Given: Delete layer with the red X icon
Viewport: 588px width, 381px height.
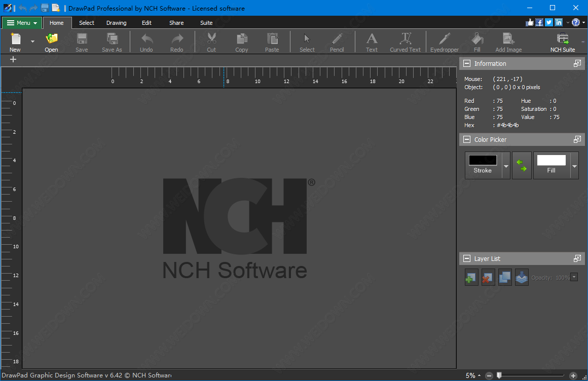Looking at the screenshot, I should pos(488,278).
